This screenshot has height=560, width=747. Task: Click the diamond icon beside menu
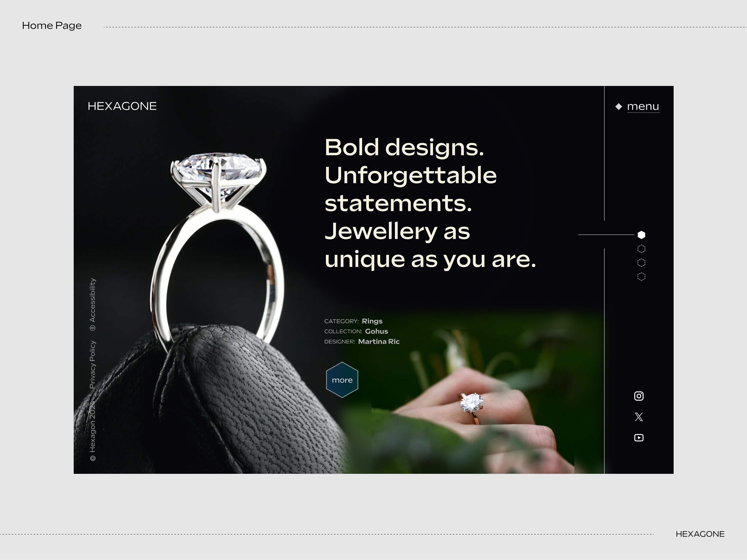click(x=619, y=106)
